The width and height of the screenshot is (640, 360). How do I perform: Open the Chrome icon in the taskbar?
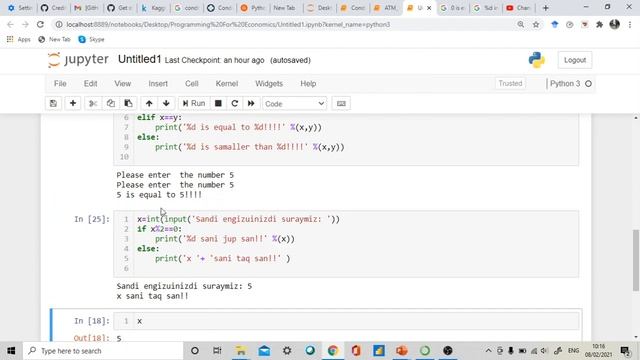pos(333,351)
